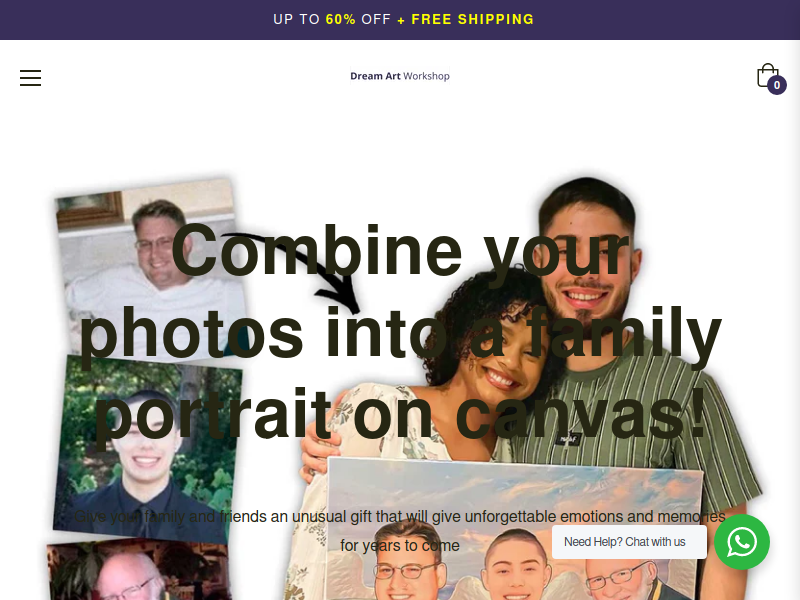Click the painted canvas portrait held by couple
Image resolution: width=800 pixels, height=600 pixels.
click(513, 529)
